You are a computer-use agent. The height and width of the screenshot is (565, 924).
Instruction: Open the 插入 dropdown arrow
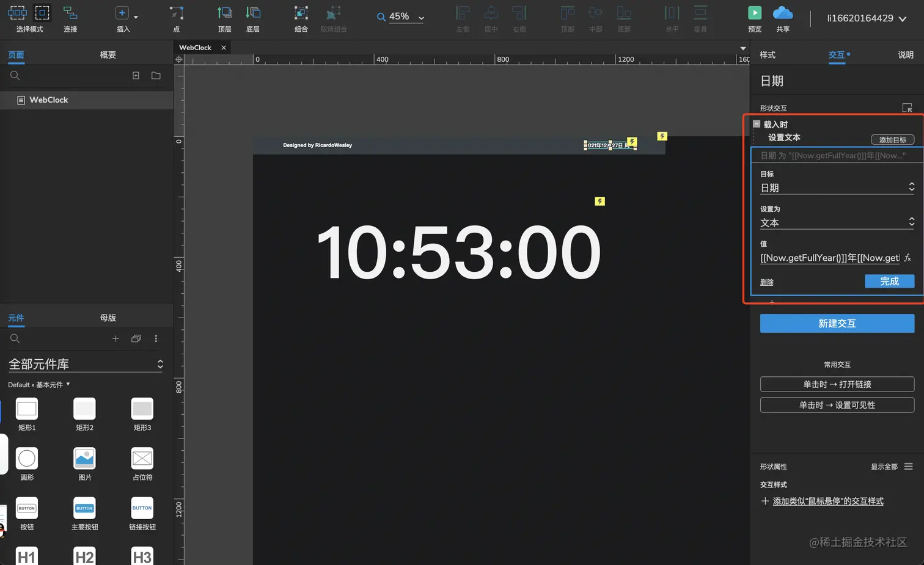click(x=136, y=17)
